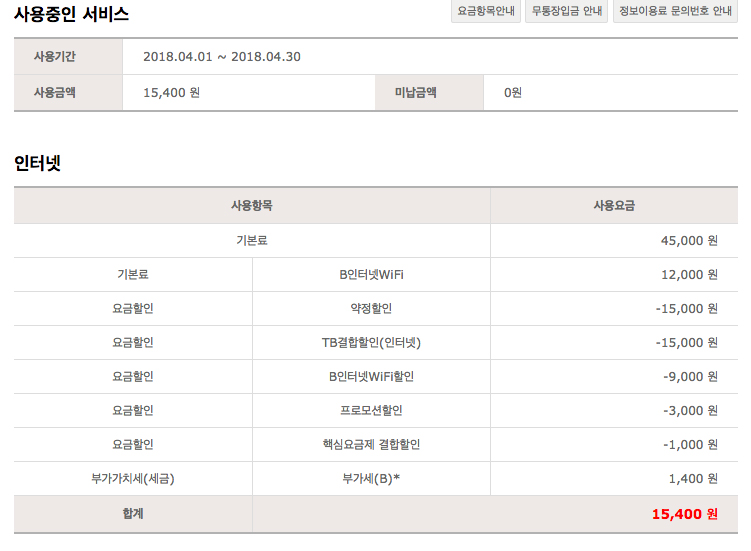Click the 프로모션할인 item cell
751x551 pixels.
click(371, 410)
